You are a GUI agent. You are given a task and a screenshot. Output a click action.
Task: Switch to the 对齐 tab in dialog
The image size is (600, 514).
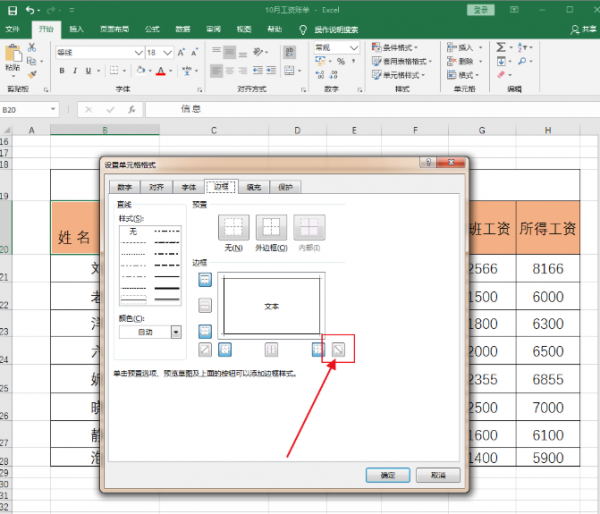(x=156, y=187)
